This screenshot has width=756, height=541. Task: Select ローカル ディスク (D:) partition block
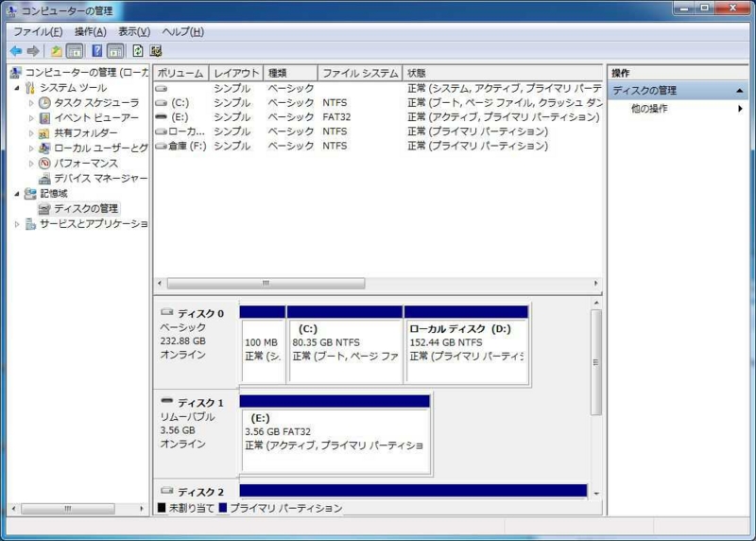click(466, 344)
